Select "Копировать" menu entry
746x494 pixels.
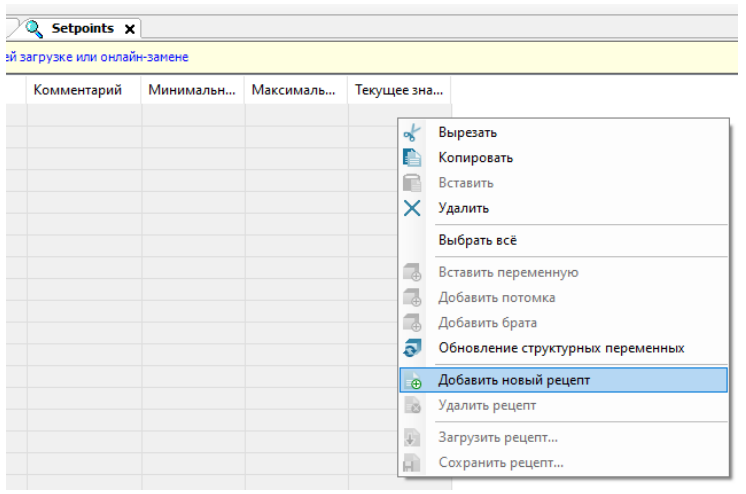pyautogui.click(x=475, y=158)
